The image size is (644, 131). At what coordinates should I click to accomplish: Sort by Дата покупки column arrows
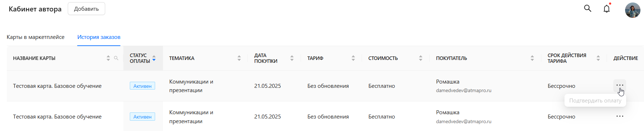click(292, 58)
